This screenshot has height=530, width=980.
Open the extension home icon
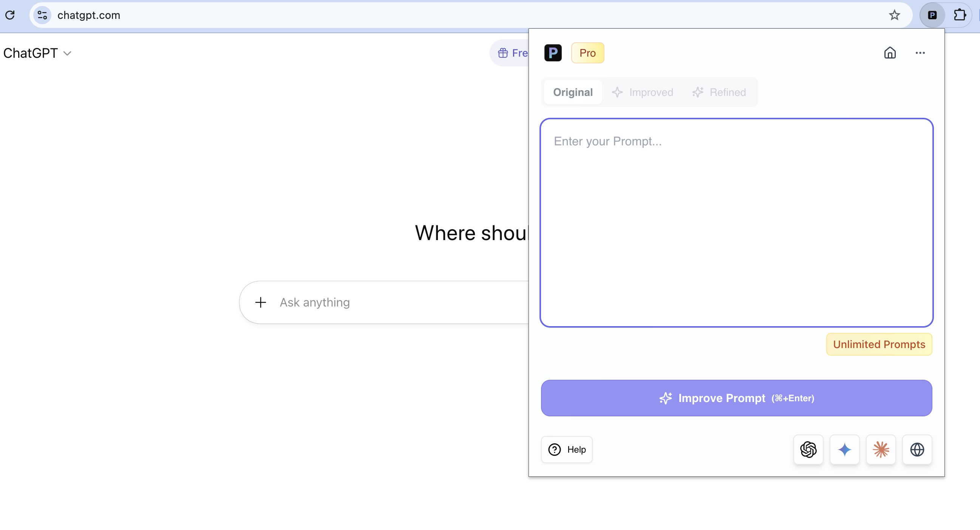point(889,53)
